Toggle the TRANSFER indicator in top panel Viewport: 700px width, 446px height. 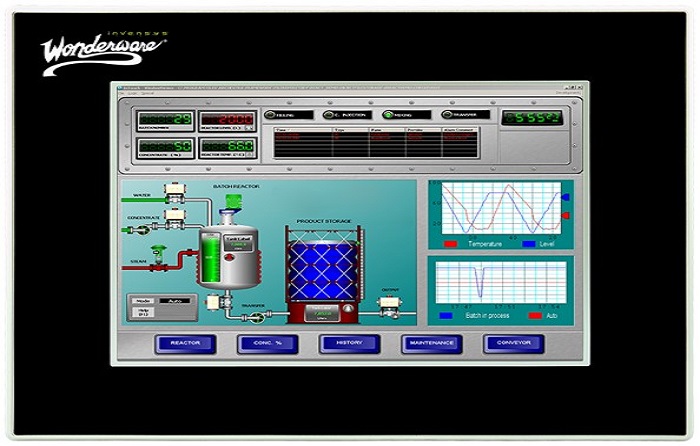click(x=466, y=115)
